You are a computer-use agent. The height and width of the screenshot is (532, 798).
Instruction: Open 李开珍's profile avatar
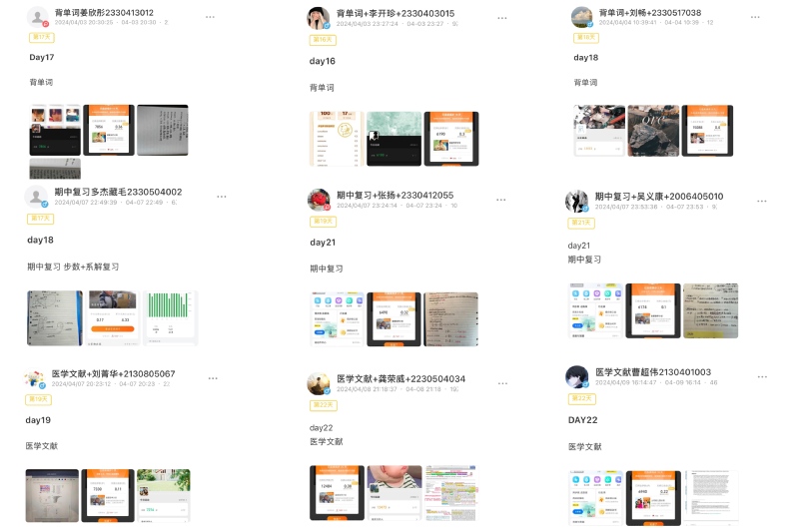[319, 17]
